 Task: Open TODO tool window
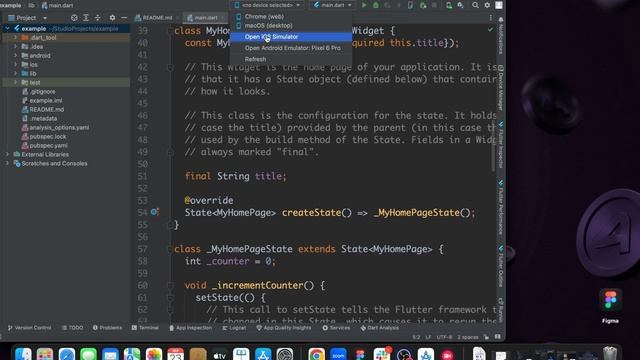coord(72,327)
